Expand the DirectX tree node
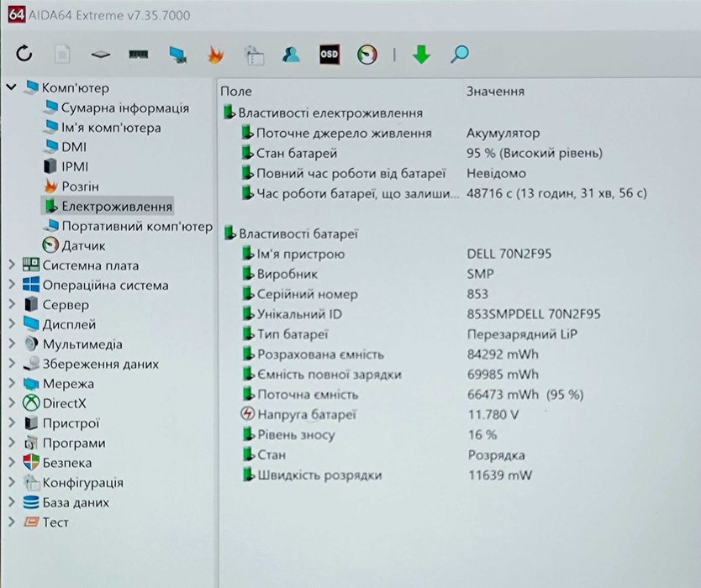Viewport: 701px width, 588px height. tap(12, 402)
